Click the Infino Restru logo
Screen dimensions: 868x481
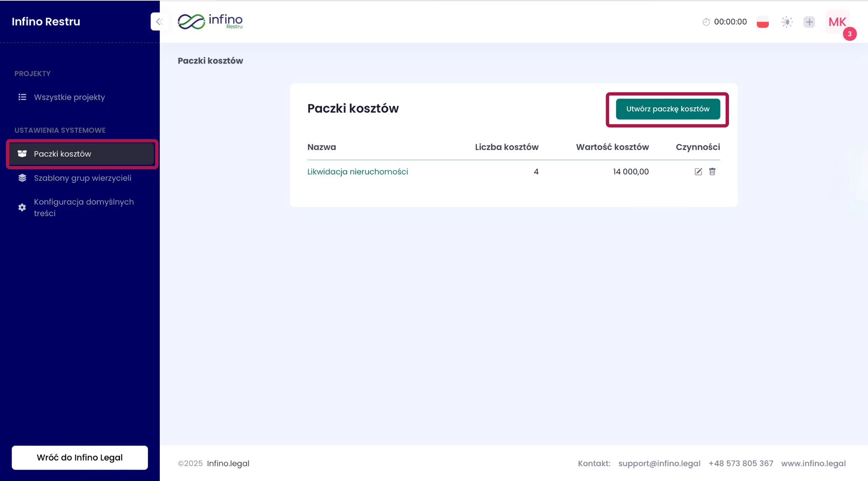[x=210, y=22]
